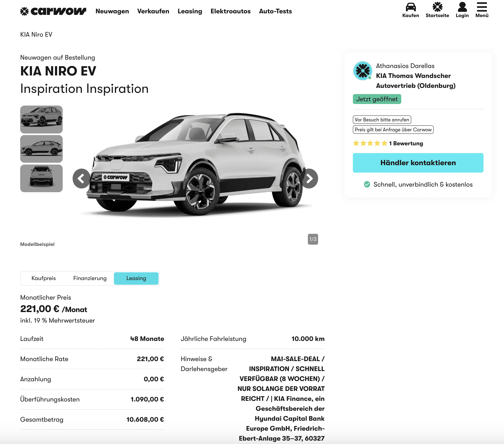Viewport: 504px width, 444px height.
Task: Open Neuwagen in top navigation
Action: [x=112, y=11]
